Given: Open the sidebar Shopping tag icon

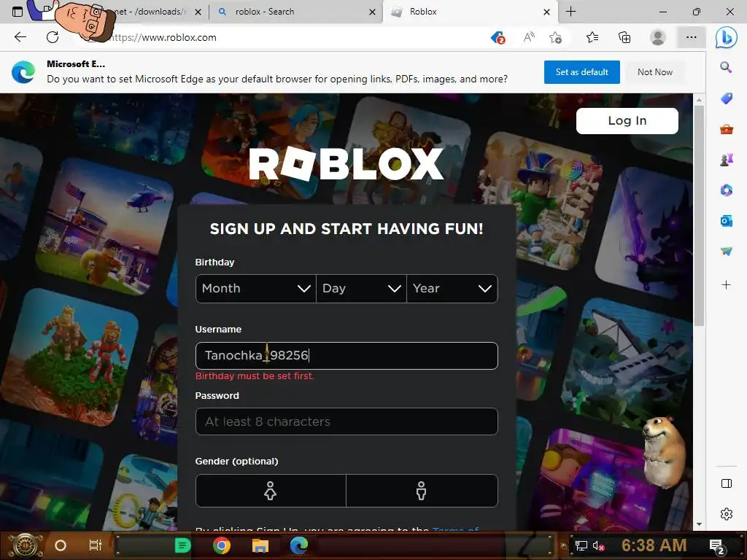Looking at the screenshot, I should [726, 98].
